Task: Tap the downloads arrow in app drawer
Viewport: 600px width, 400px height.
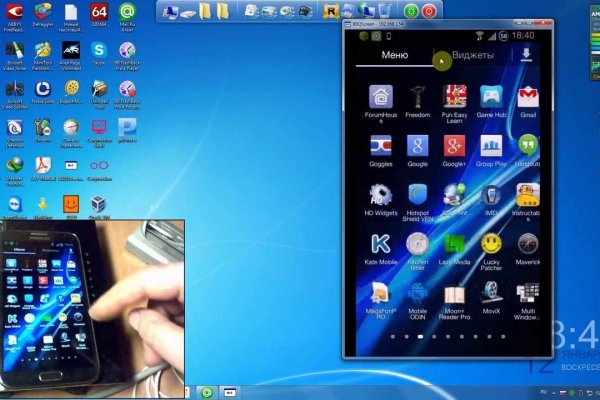Action: point(526,55)
